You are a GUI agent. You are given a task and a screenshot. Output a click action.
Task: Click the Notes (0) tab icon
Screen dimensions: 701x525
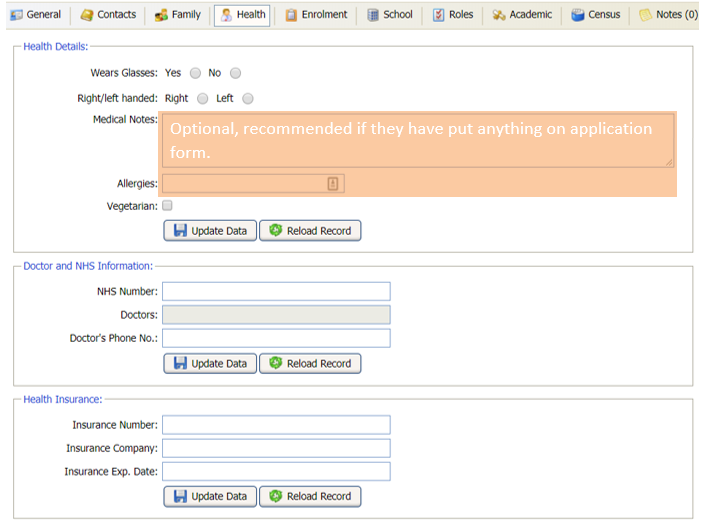click(645, 15)
